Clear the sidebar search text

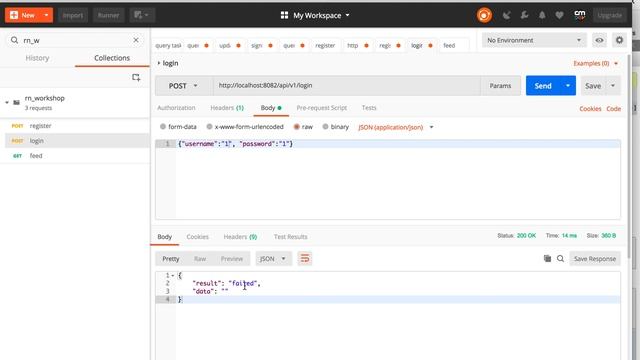136,40
